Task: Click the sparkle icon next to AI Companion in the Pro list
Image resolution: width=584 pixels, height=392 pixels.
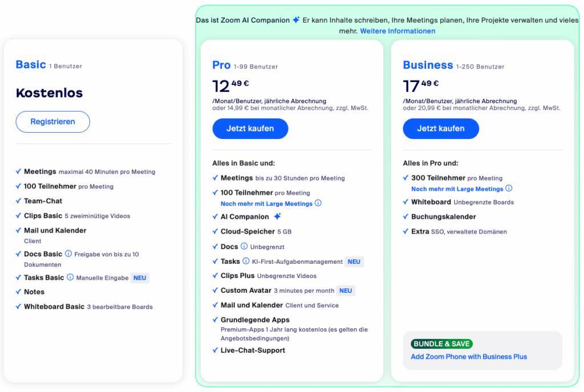Action: tap(277, 217)
